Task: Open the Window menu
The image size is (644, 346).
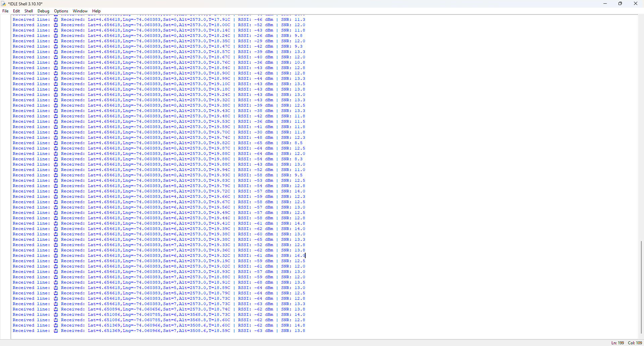Action: coord(80,11)
